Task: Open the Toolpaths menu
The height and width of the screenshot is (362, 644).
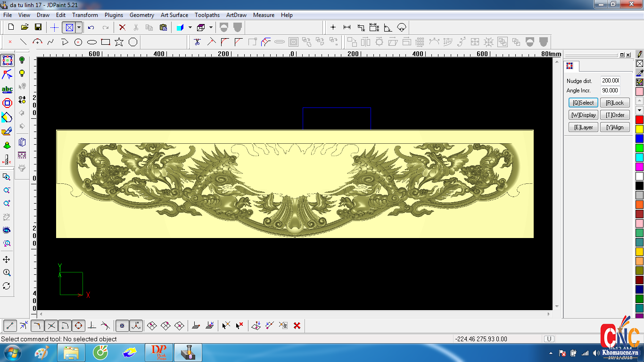Action: [207, 15]
